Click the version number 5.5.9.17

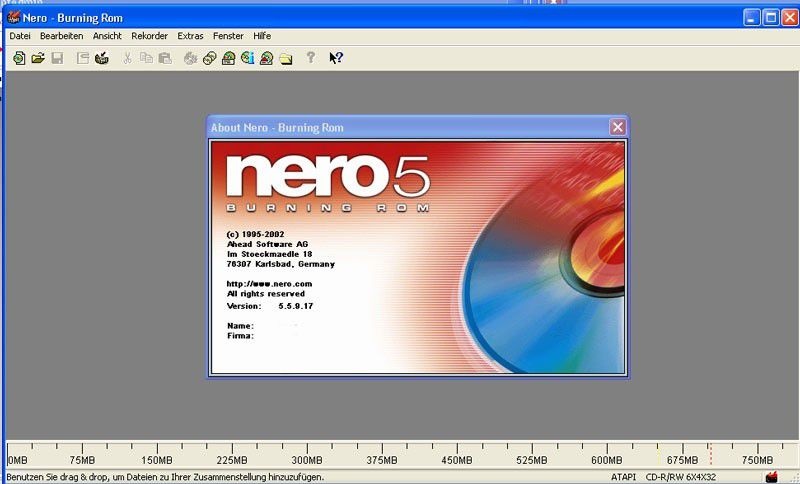tap(295, 306)
